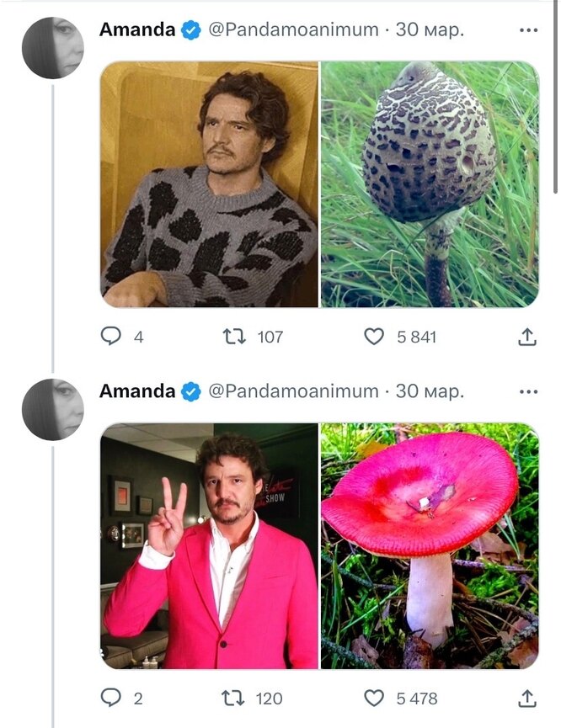Open the gray leopard sweater photo
The height and width of the screenshot is (728, 561).
click(x=210, y=183)
